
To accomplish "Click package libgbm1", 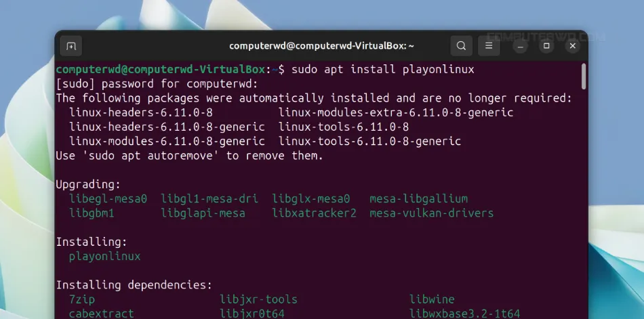I will [x=92, y=213].
